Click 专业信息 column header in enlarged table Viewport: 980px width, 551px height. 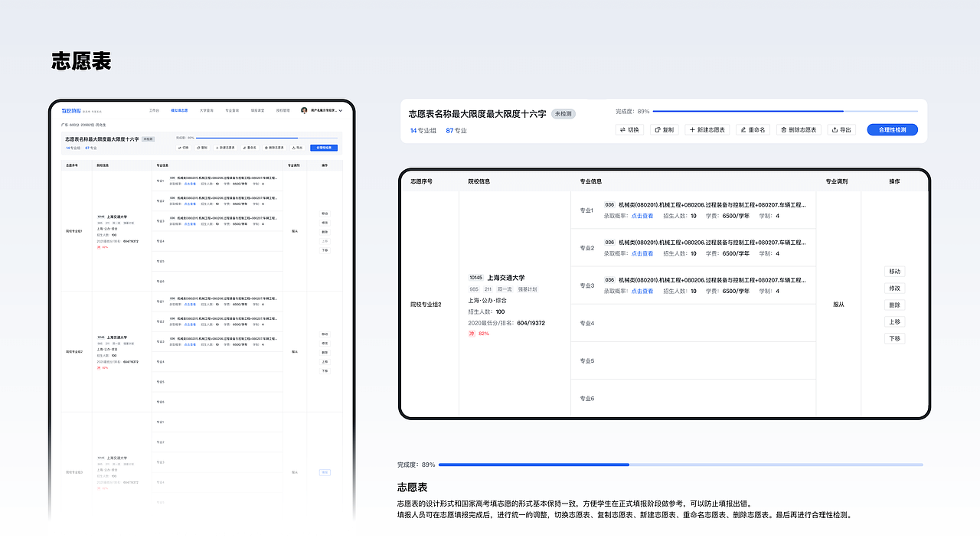click(x=591, y=181)
